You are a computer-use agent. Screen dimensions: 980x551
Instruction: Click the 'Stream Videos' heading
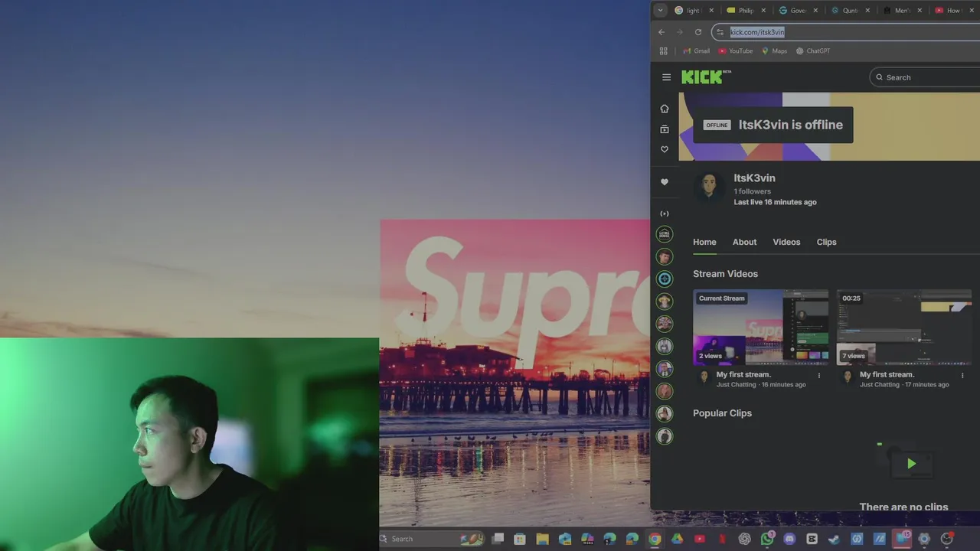point(725,274)
